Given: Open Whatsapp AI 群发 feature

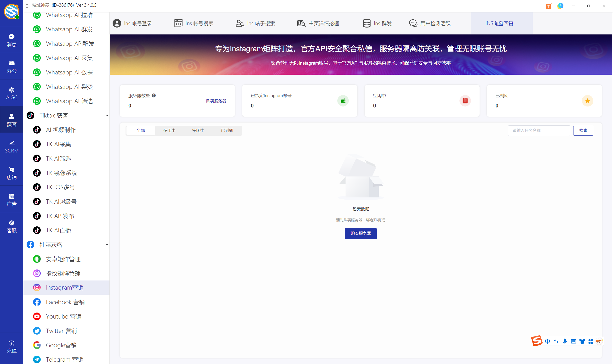Looking at the screenshot, I should click(69, 29).
